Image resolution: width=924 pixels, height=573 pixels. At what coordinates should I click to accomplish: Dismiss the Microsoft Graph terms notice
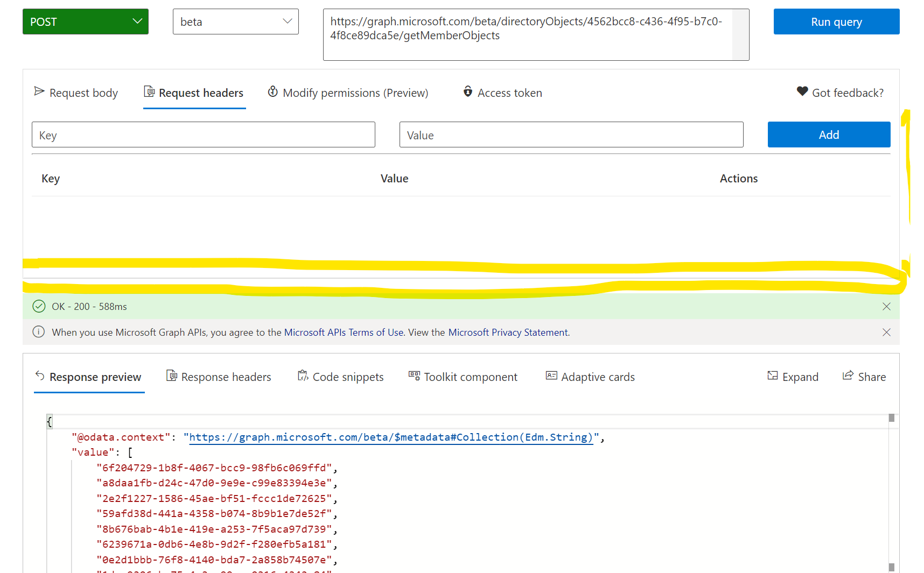[886, 332]
